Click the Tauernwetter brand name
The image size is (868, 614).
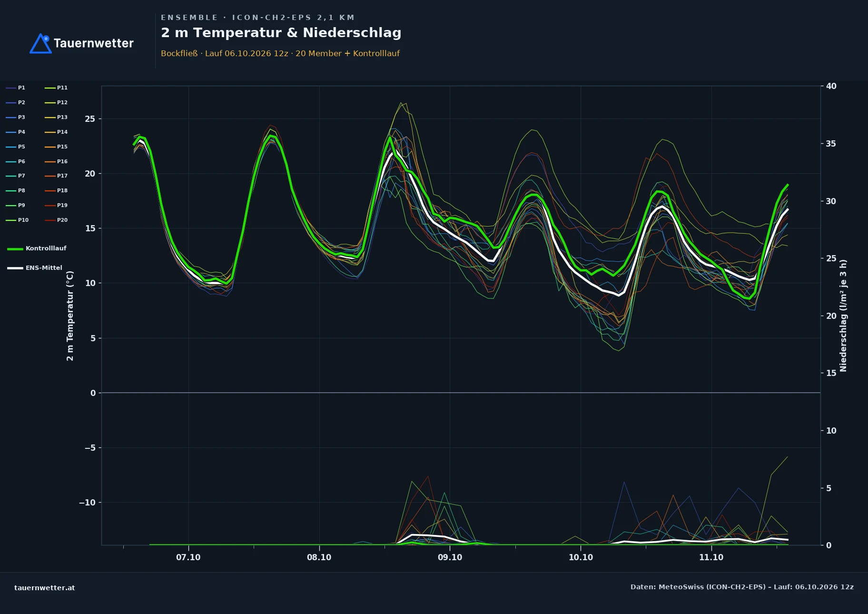94,43
